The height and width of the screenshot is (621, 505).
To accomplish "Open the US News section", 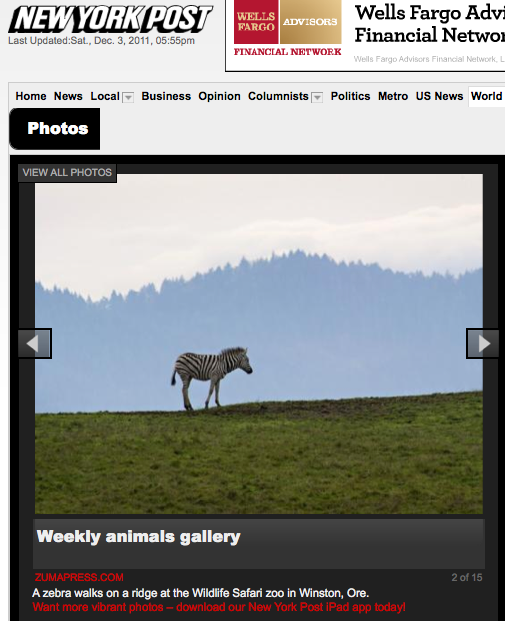I will (439, 96).
